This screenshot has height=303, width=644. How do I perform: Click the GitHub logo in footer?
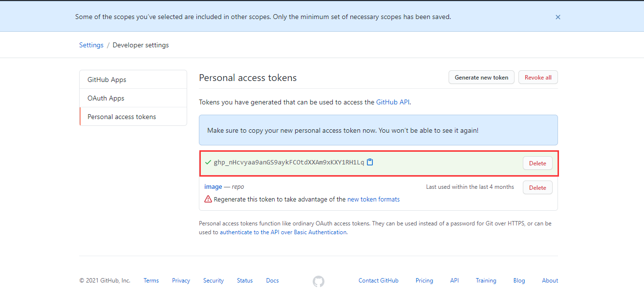[x=319, y=281]
